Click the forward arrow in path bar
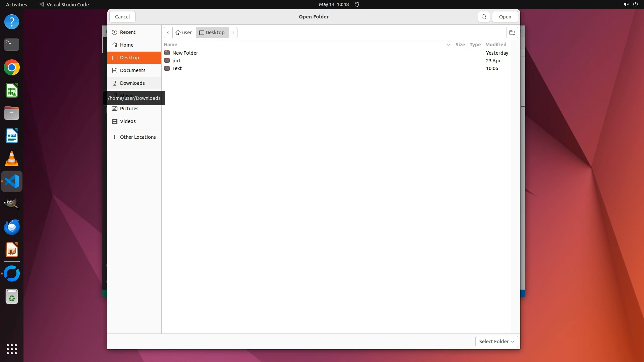Image resolution: width=644 pixels, height=362 pixels. pyautogui.click(x=233, y=33)
